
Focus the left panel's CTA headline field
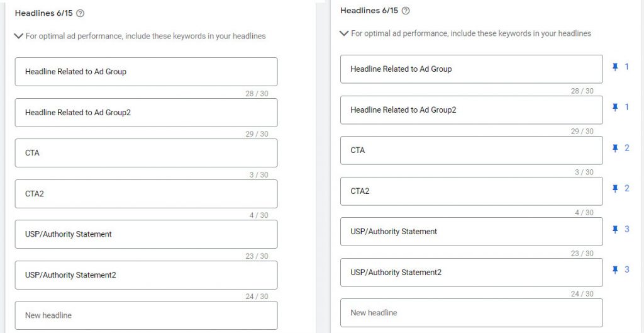tap(146, 153)
